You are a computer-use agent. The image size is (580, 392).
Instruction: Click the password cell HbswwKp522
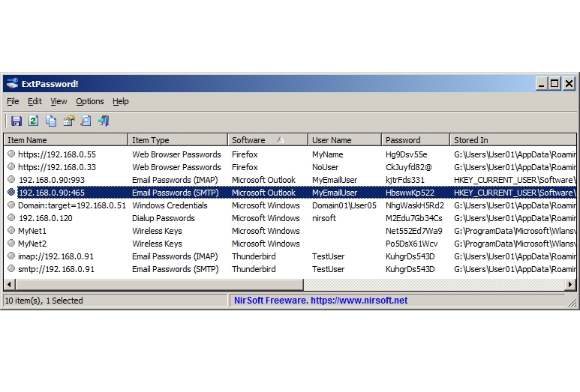410,193
